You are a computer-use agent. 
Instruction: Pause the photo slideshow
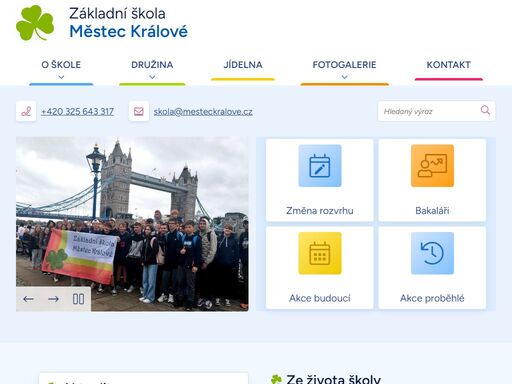[78, 299]
